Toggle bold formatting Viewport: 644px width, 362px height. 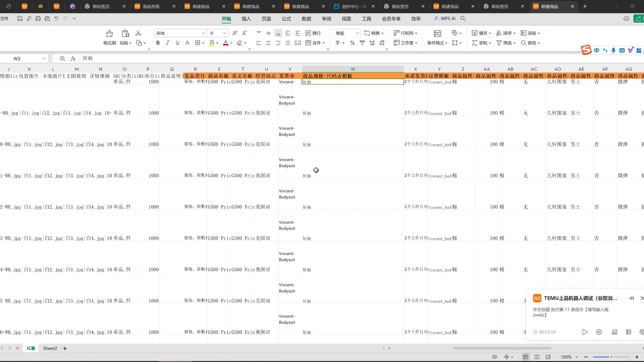point(158,43)
